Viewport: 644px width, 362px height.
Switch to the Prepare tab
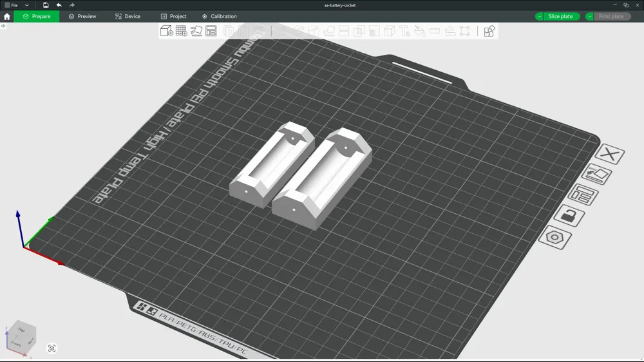(x=37, y=17)
